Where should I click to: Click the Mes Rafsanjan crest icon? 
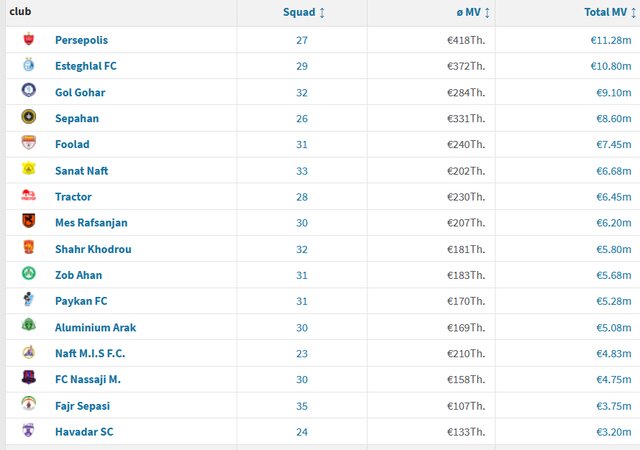tap(28, 222)
